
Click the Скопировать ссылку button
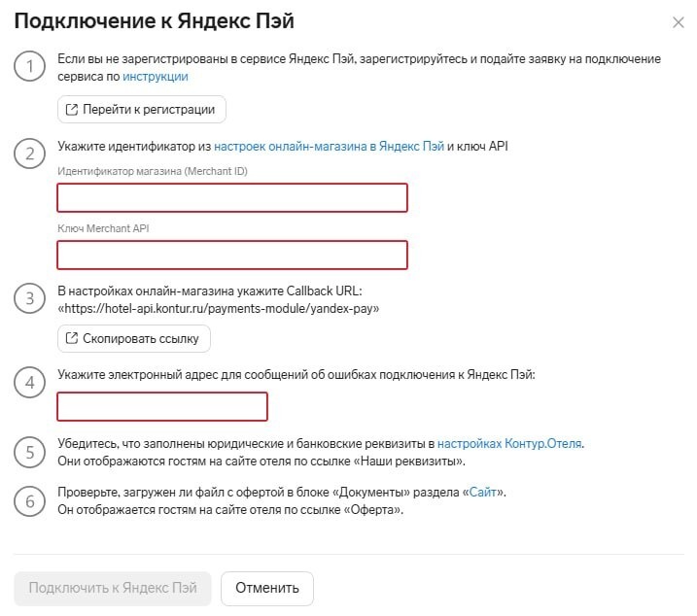pyautogui.click(x=134, y=339)
